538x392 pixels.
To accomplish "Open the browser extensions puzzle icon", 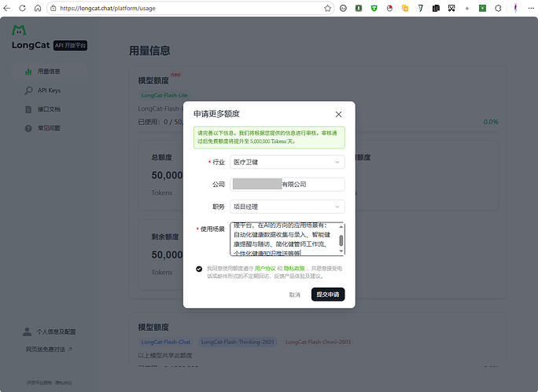I will 498,8.
